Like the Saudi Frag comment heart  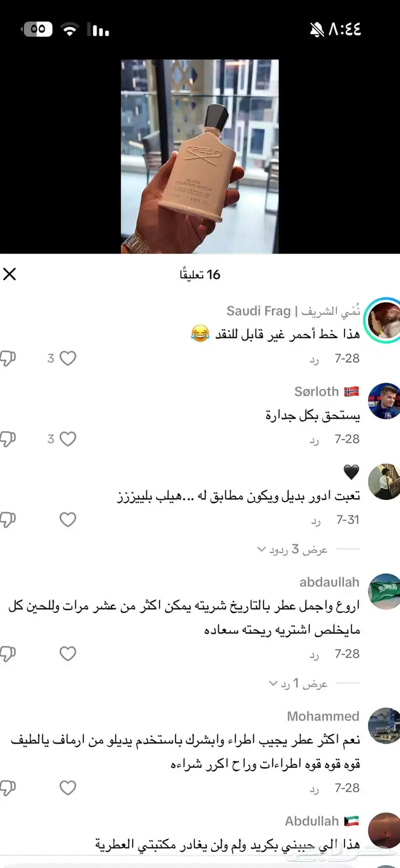click(68, 359)
